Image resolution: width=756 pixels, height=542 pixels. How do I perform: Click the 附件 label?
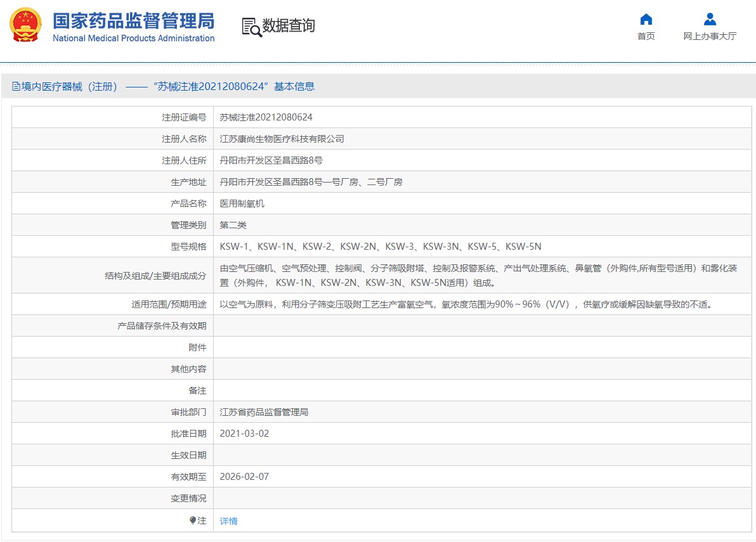pyautogui.click(x=197, y=347)
